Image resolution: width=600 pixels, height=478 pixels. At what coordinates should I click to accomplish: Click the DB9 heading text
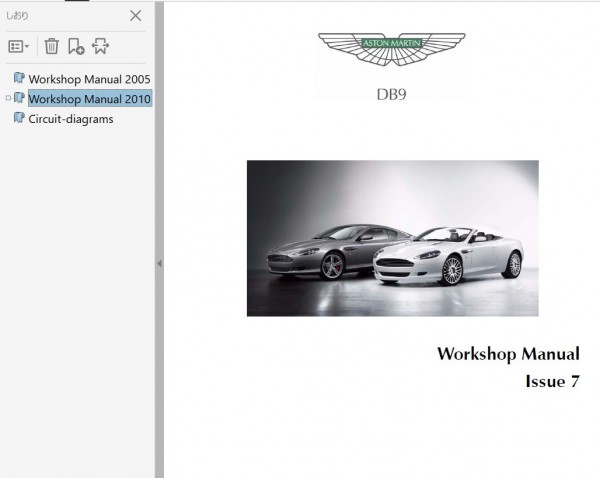(x=391, y=94)
